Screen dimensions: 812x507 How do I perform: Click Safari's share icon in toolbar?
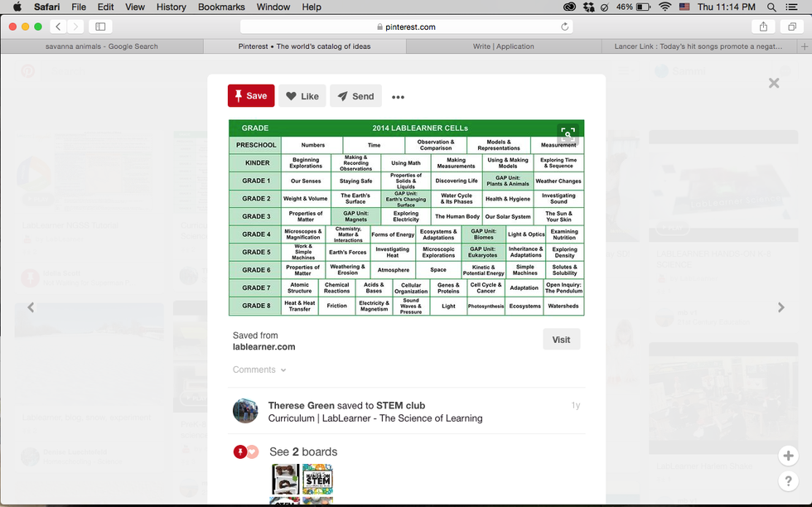pos(763,27)
